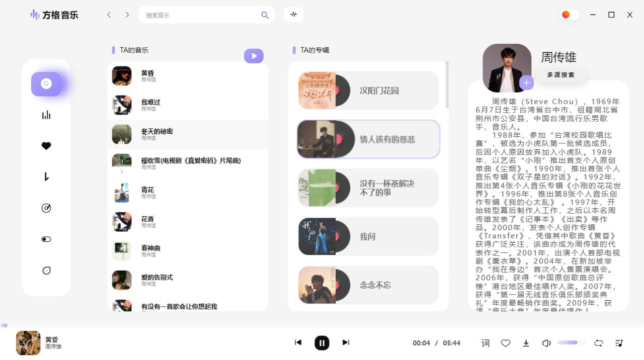Image resolution: width=644 pixels, height=360 pixels.
Task: Select the discover compass icon in sidebar
Action: [x=46, y=208]
